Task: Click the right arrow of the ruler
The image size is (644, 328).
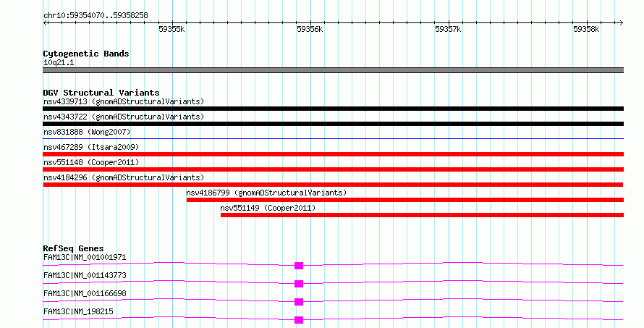Action: tap(621, 23)
